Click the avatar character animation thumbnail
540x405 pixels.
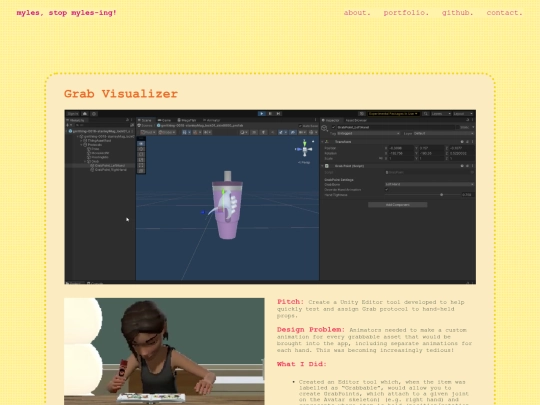[x=164, y=351]
